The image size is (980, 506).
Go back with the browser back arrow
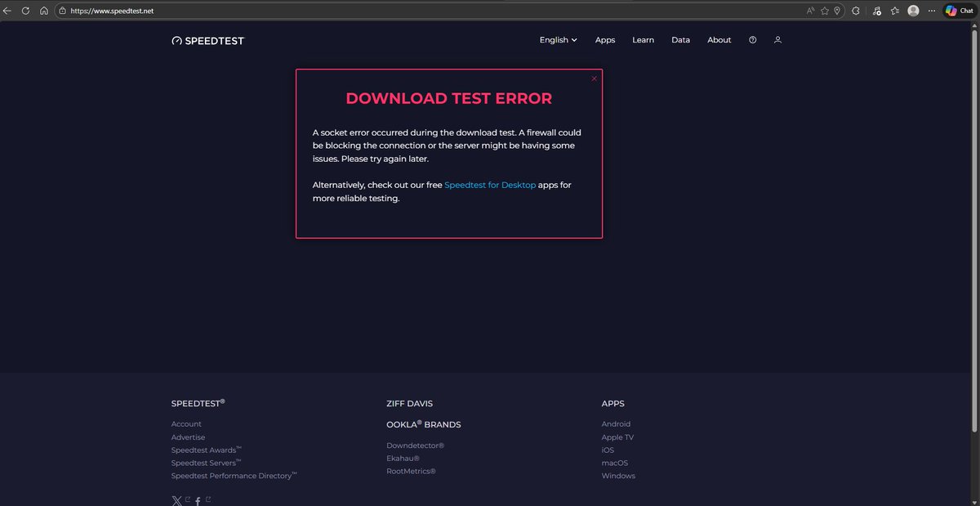pos(7,11)
